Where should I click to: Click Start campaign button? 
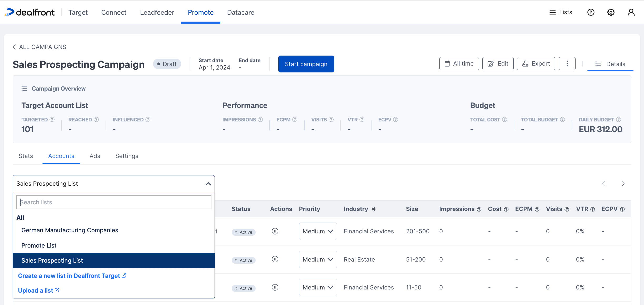click(x=306, y=64)
